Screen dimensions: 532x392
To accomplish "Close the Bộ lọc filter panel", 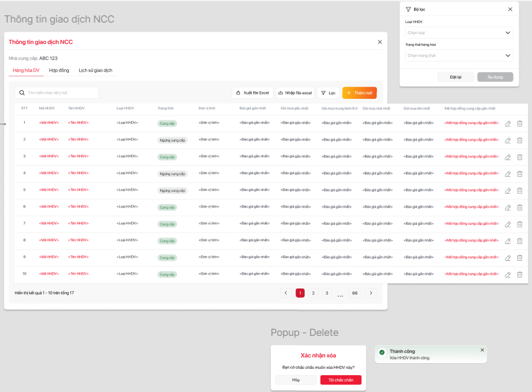I will pos(510,9).
